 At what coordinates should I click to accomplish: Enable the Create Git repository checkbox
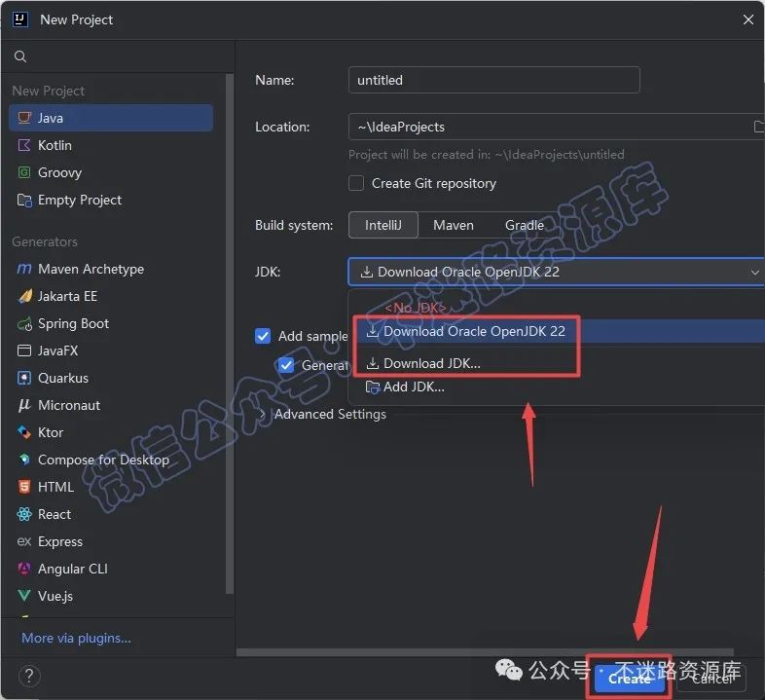(356, 184)
